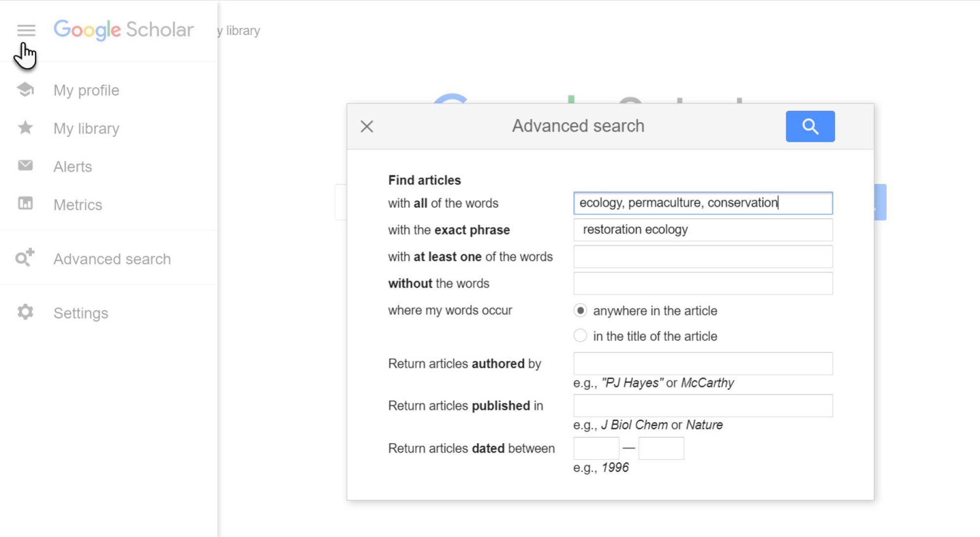The width and height of the screenshot is (980, 537).
Task: Click the 'at least one of the words' field
Action: tap(703, 256)
